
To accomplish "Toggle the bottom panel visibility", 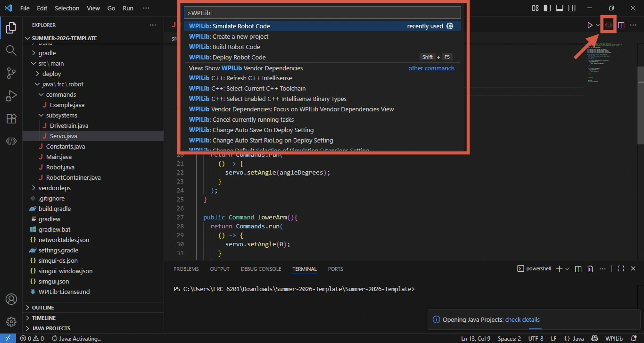I will (560, 8).
